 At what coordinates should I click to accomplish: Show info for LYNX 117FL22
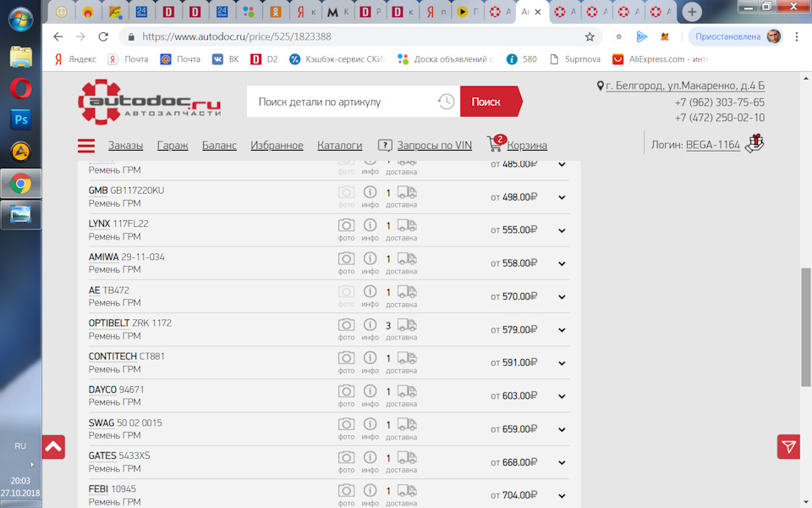(x=370, y=225)
